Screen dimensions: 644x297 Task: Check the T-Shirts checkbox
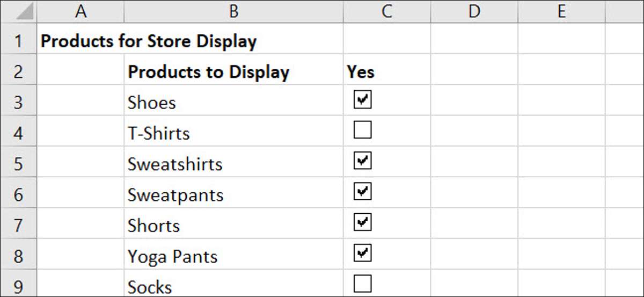coord(363,130)
